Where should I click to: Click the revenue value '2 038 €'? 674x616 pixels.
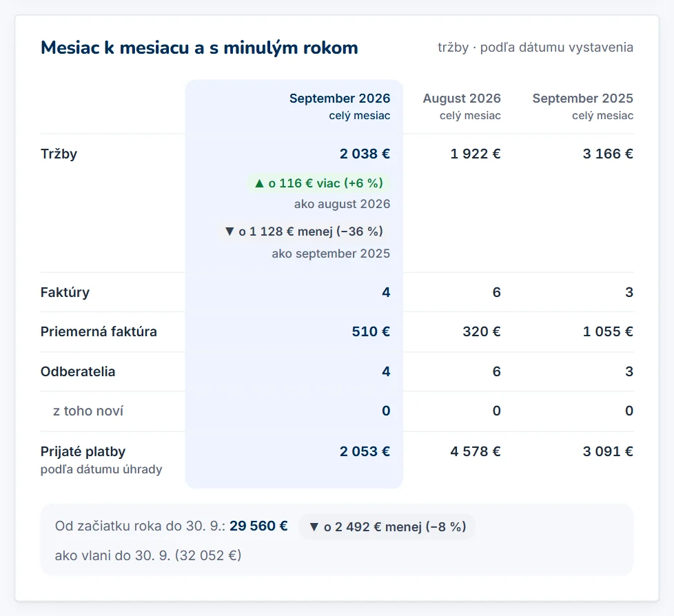[x=365, y=154]
